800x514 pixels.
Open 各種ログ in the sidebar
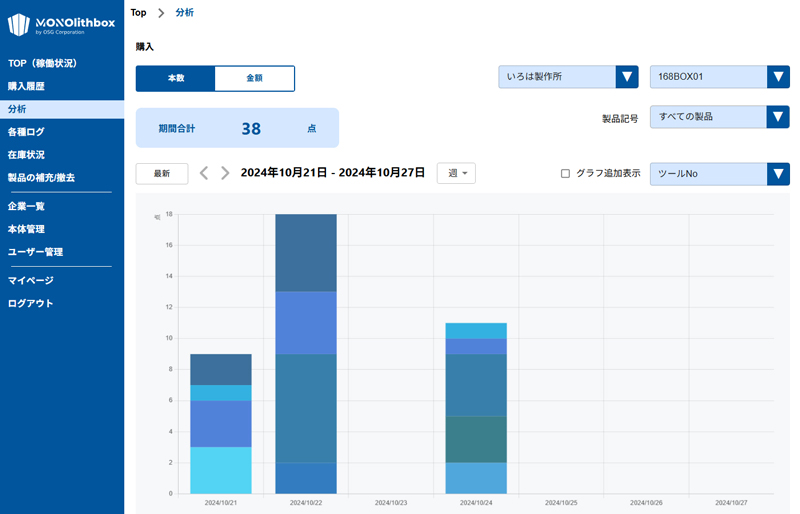coord(26,132)
